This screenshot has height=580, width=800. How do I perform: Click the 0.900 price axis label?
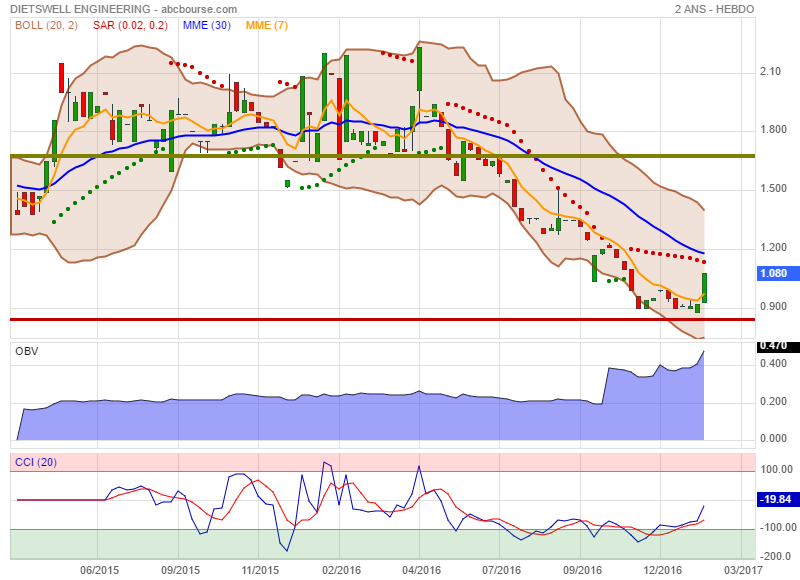[773, 307]
